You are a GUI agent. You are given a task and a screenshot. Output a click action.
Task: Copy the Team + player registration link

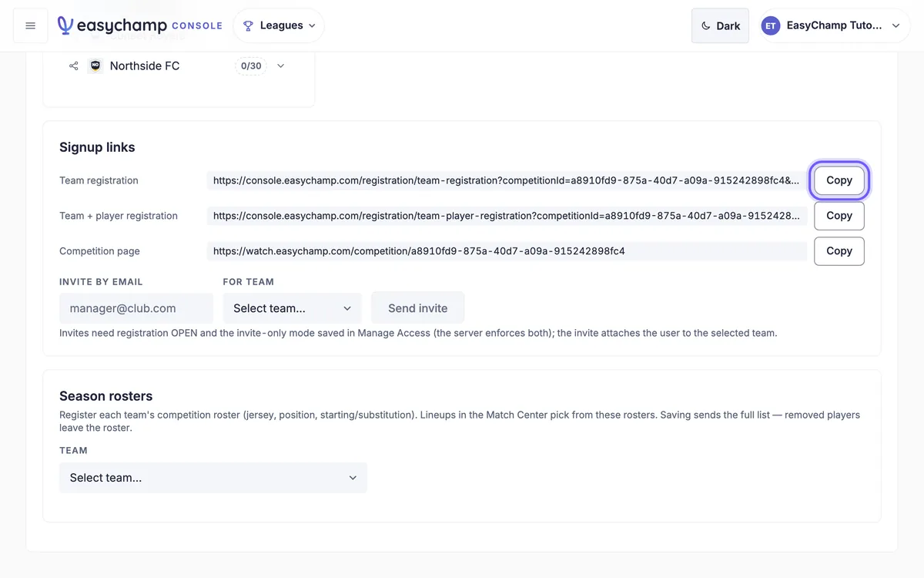(839, 216)
